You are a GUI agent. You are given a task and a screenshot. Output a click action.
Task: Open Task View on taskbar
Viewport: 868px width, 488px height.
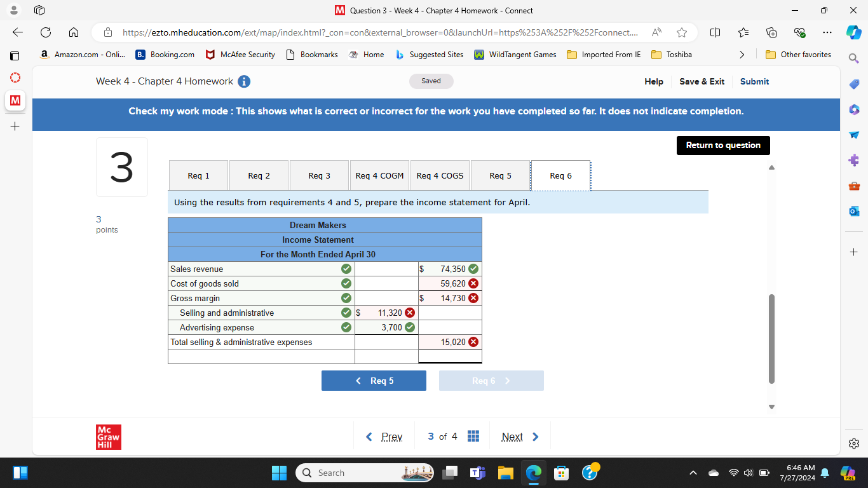(x=450, y=473)
